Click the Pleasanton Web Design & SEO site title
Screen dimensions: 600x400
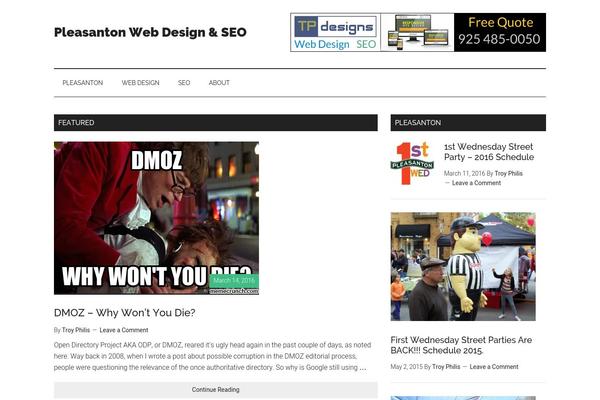[x=150, y=32]
